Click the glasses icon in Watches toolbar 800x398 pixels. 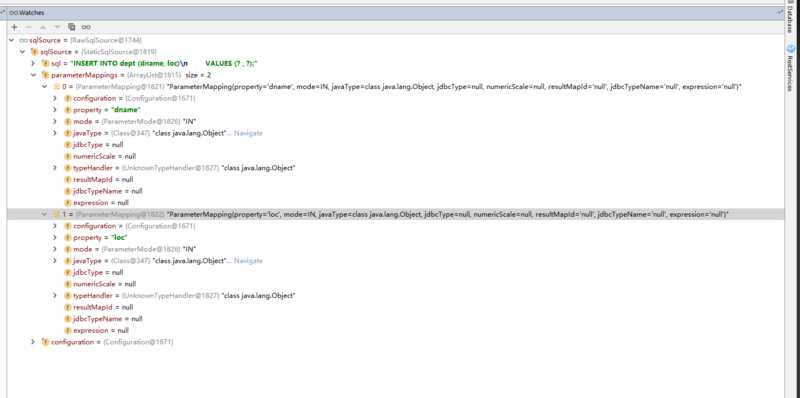[x=86, y=27]
